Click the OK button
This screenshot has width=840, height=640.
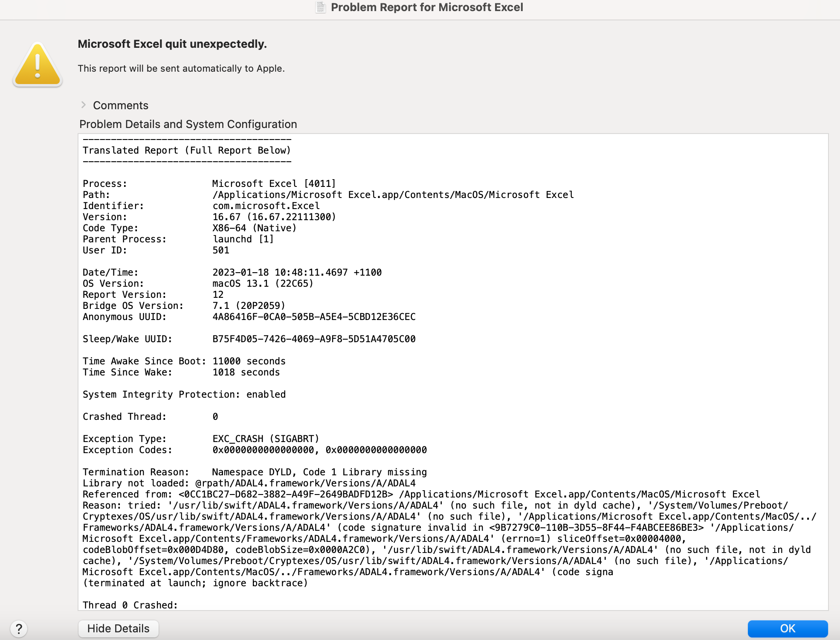(x=788, y=628)
